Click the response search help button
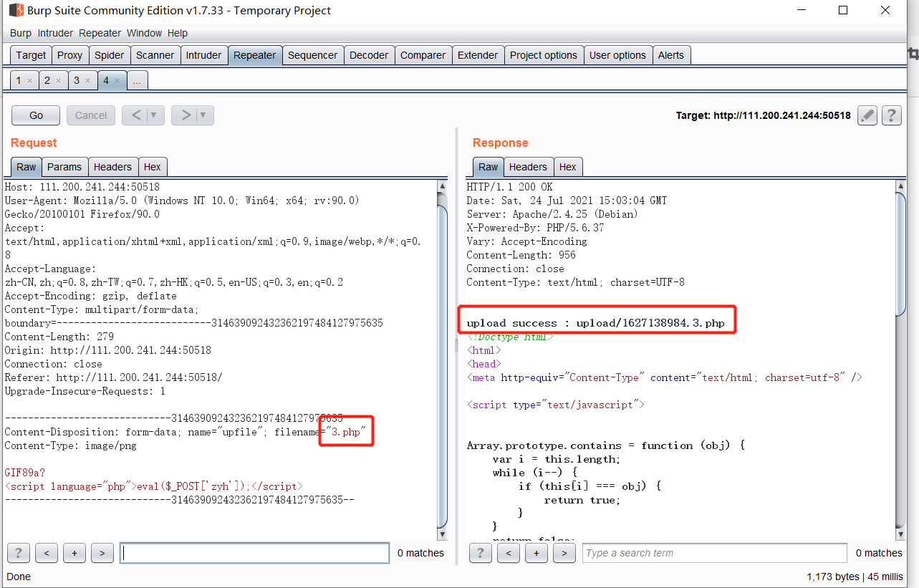This screenshot has height=588, width=919. pyautogui.click(x=481, y=553)
